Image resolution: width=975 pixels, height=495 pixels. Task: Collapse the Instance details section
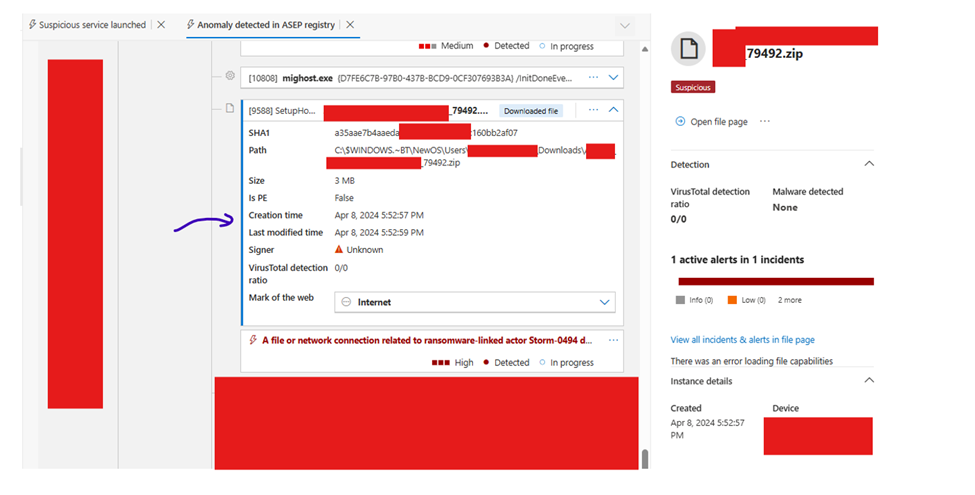pos(868,381)
